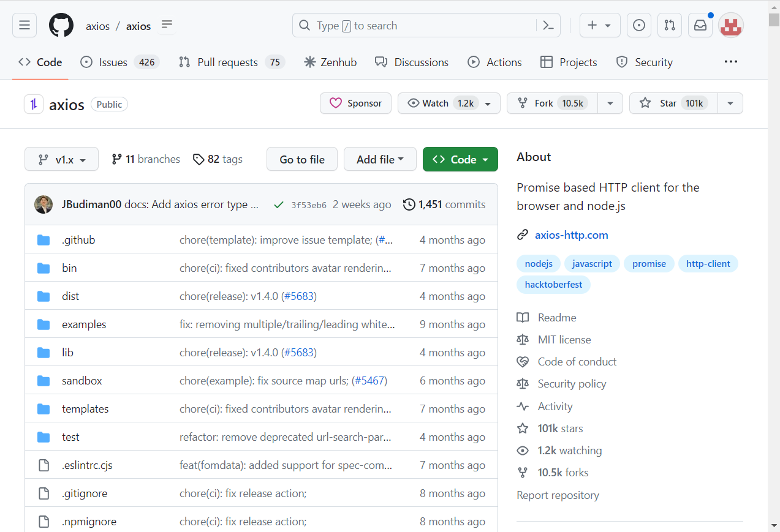The width and height of the screenshot is (780, 532).
Task: Open the command palette icon in search bar
Action: (x=548, y=26)
